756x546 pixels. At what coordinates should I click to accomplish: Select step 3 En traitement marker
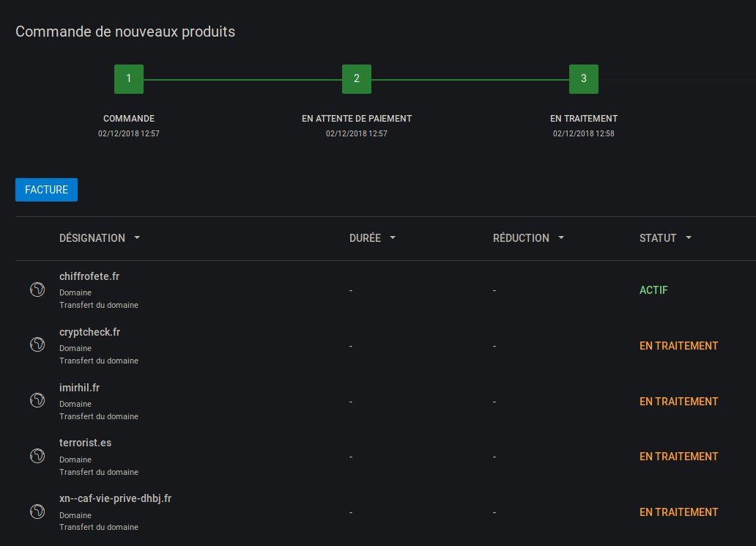[x=584, y=79]
